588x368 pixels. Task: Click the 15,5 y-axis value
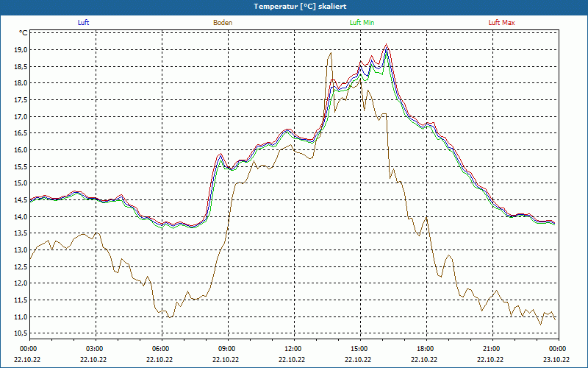[x=21, y=167]
